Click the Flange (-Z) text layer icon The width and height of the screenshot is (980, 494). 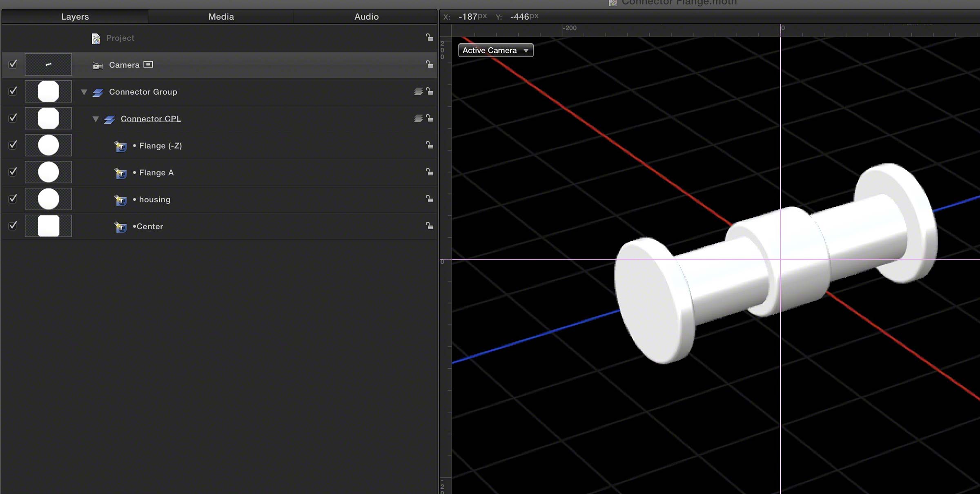120,146
